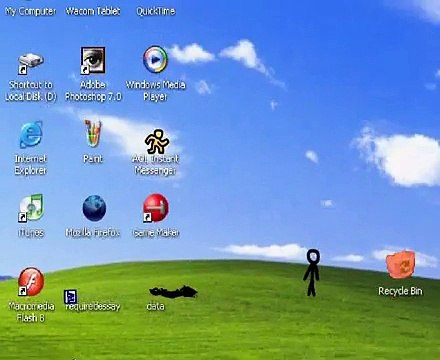This screenshot has height=360, width=440.
Task: Click the scribbled black data folder icon
Action: coord(173,291)
